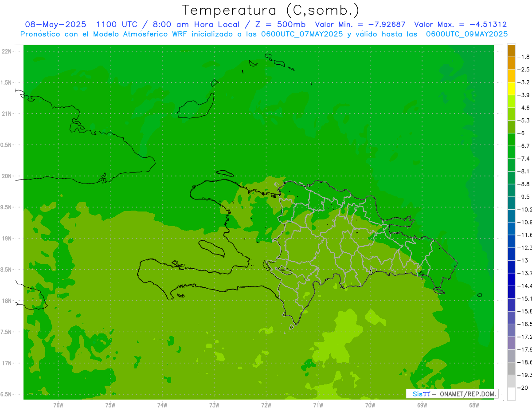Click the 'Valor Max. = -4.51312' text
Viewport: 532px width, 411px height.
[x=461, y=25]
